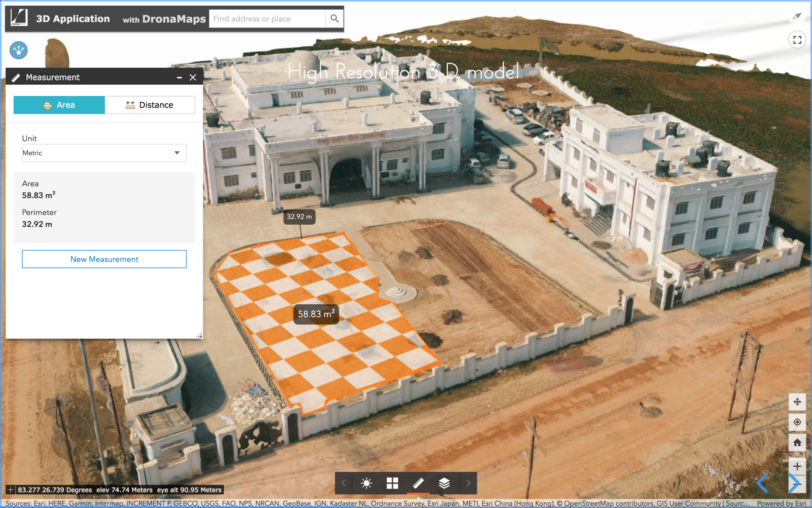812x508 pixels.
Task: Click the home view button
Action: (797, 443)
